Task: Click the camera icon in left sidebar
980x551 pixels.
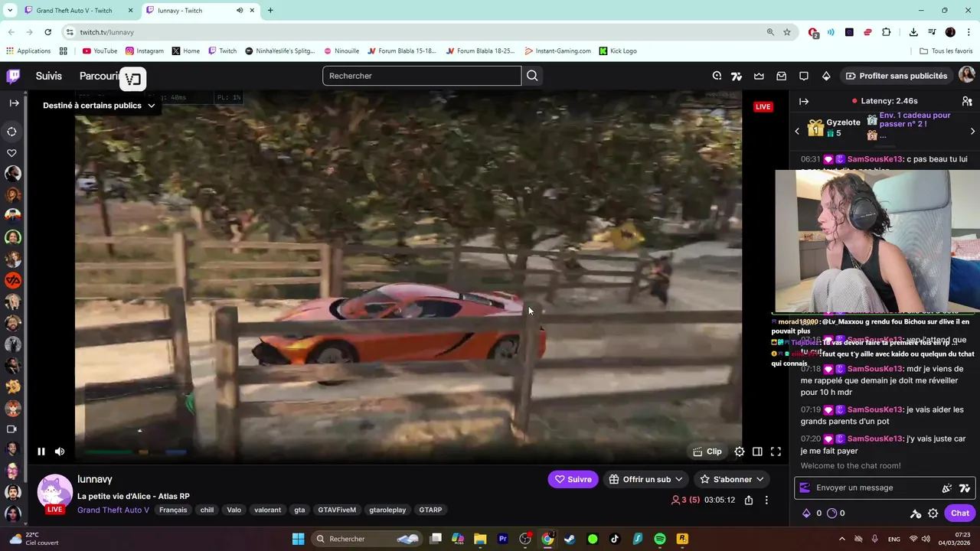Action: [12, 429]
